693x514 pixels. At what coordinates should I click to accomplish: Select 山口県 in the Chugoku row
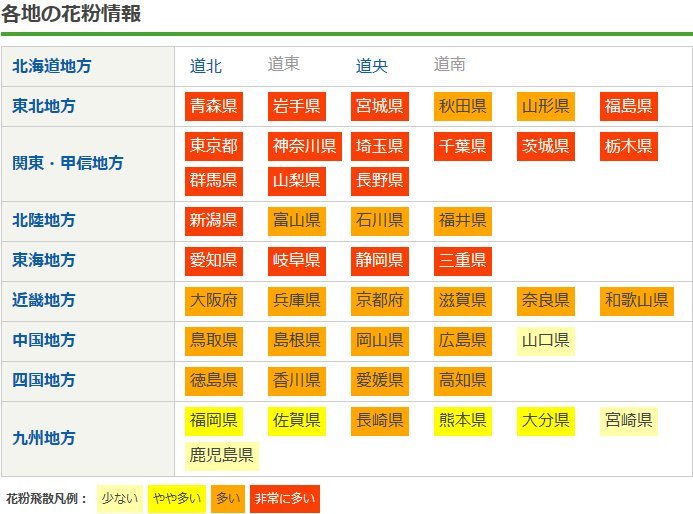pyautogui.click(x=545, y=340)
